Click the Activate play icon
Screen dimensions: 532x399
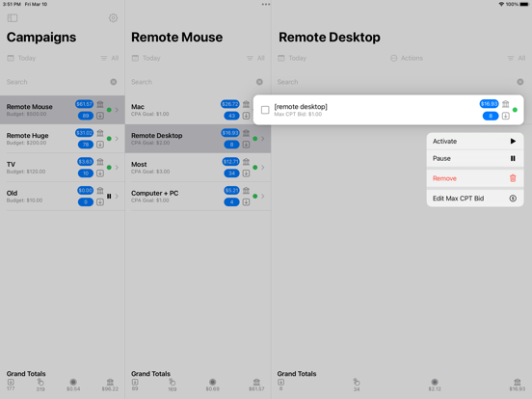pyautogui.click(x=513, y=141)
